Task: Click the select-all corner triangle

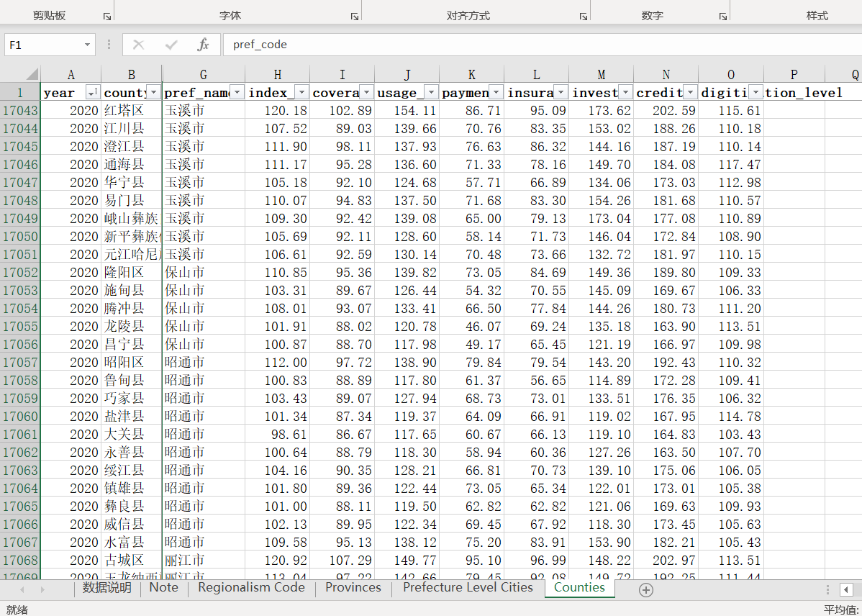Action: point(32,73)
